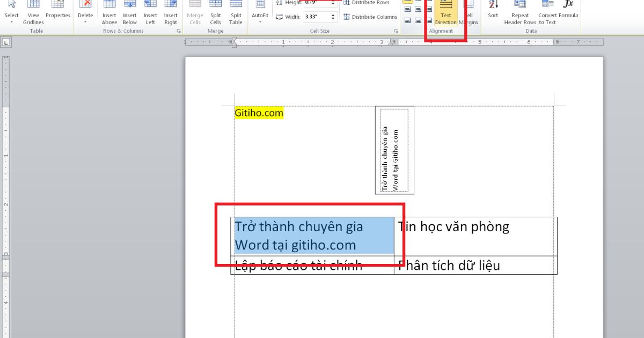The width and height of the screenshot is (644, 338).
Task: Align cell text bottom left
Action: click(408, 21)
